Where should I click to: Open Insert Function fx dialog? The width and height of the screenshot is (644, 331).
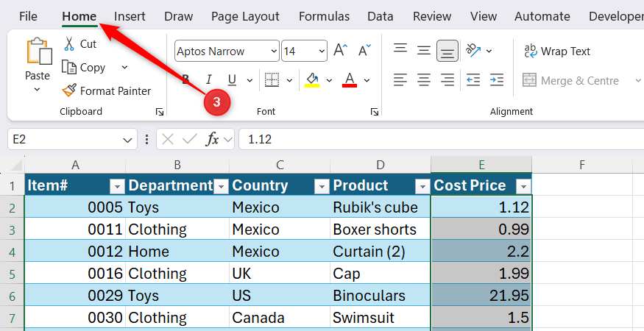pyautogui.click(x=212, y=139)
